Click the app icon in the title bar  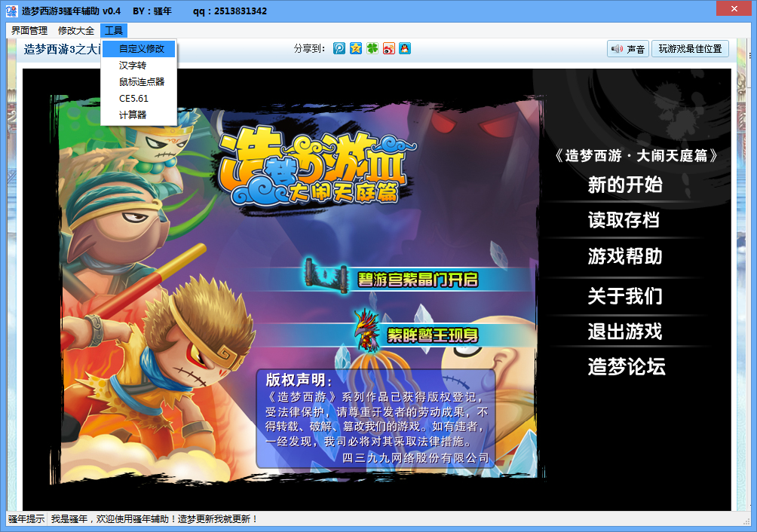coord(11,11)
